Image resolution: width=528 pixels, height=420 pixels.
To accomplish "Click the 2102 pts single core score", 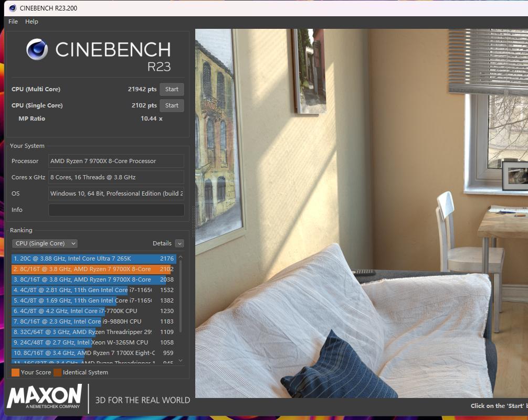I will pyautogui.click(x=144, y=105).
